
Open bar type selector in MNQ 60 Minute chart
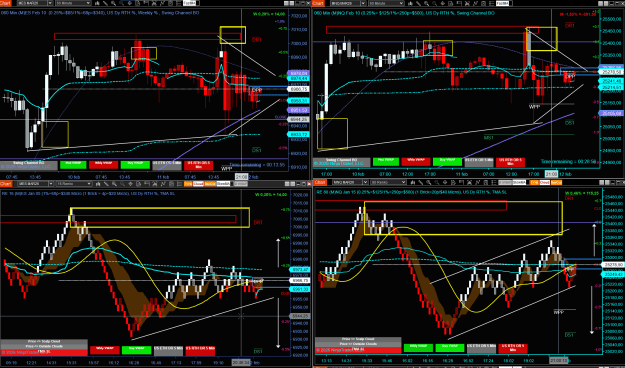[410, 3]
